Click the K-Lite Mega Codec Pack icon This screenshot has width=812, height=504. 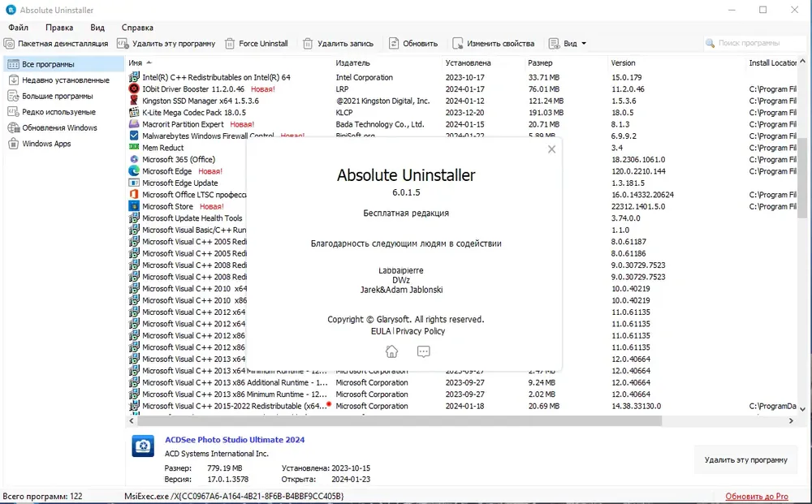134,112
